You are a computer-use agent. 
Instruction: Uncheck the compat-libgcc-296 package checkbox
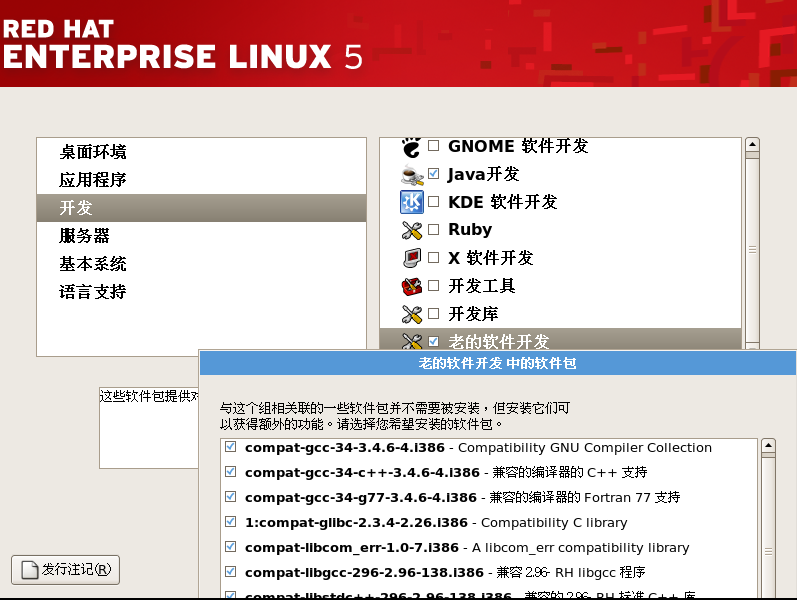pos(231,572)
